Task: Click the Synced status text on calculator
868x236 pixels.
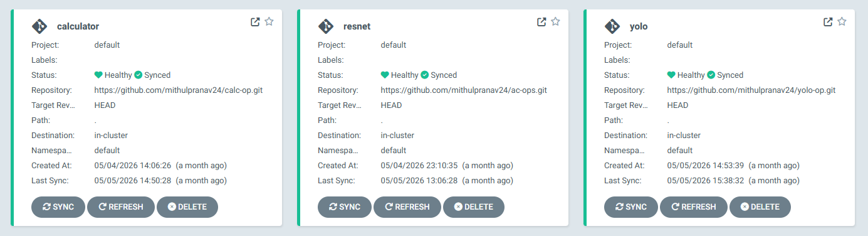Action: [x=157, y=75]
